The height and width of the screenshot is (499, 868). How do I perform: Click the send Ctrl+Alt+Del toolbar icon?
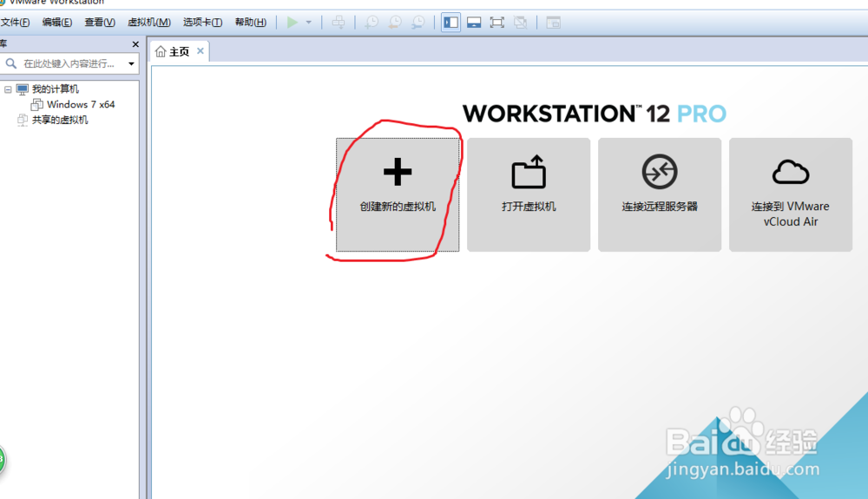339,23
